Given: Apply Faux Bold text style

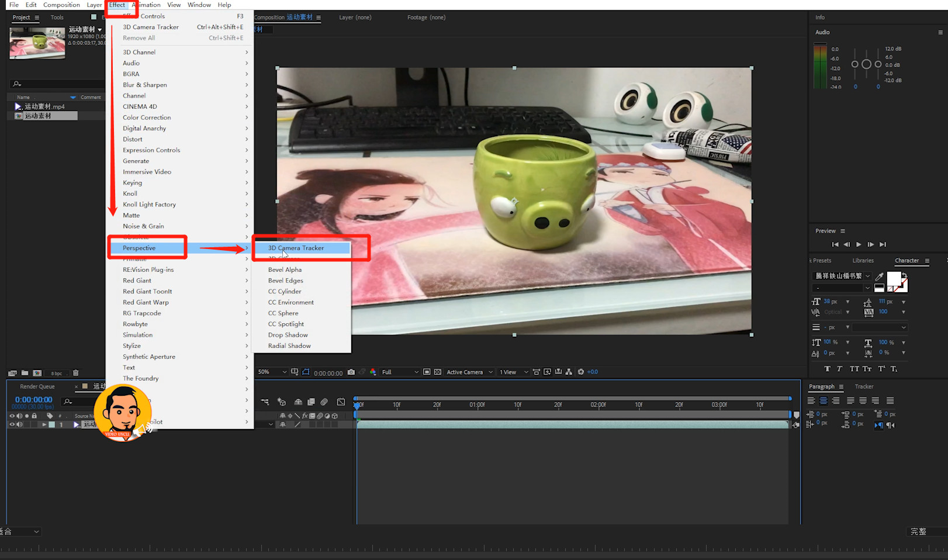Looking at the screenshot, I should 827,369.
